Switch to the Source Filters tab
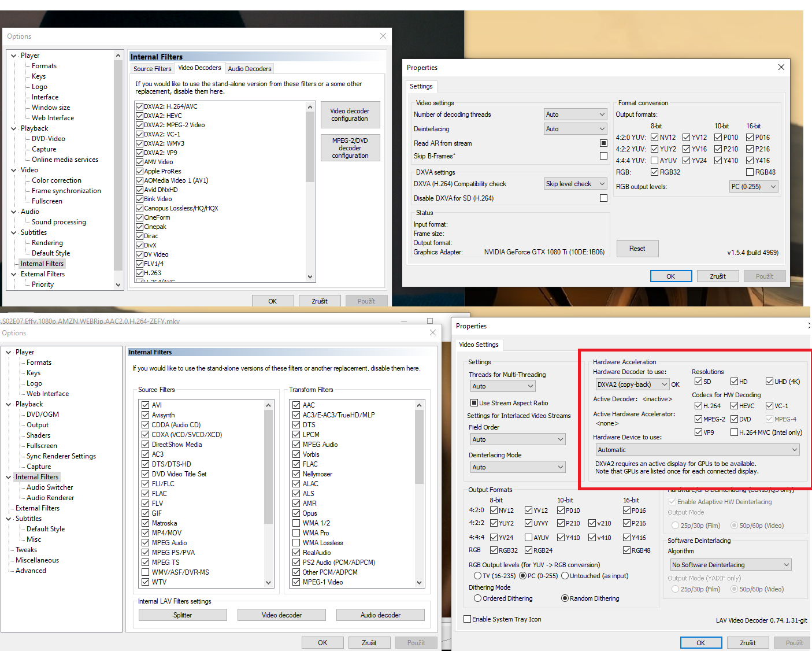812x651 pixels. click(x=152, y=69)
